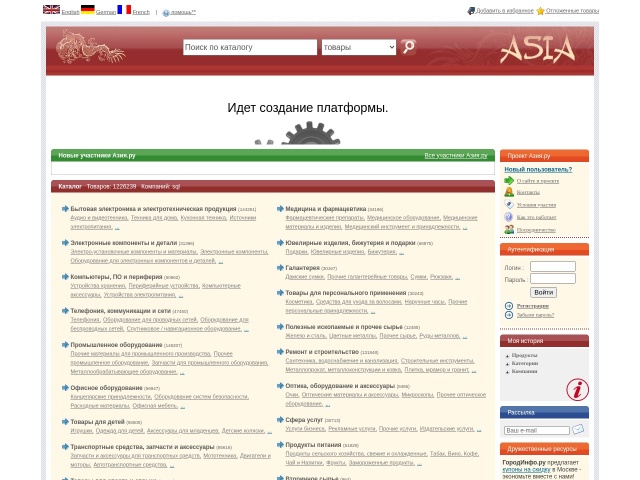This screenshot has width=640, height=480.
Task: Click blue arrow beside 'Товары для детей'
Action: pos(65,422)
